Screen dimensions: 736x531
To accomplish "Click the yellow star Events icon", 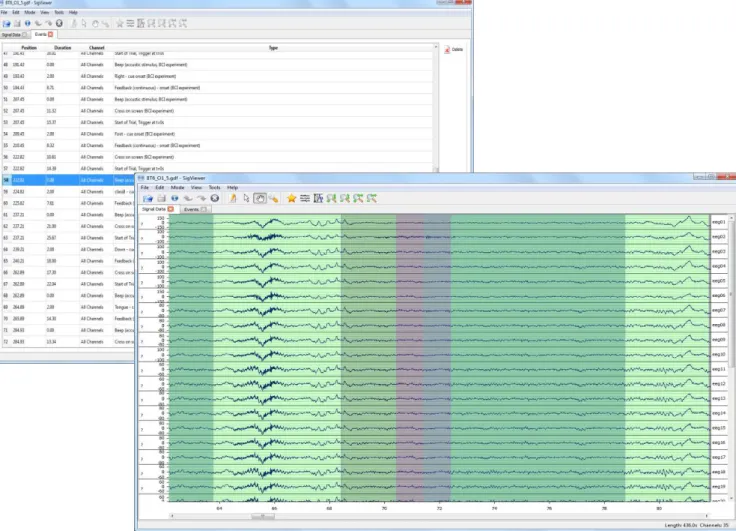I will [291, 199].
